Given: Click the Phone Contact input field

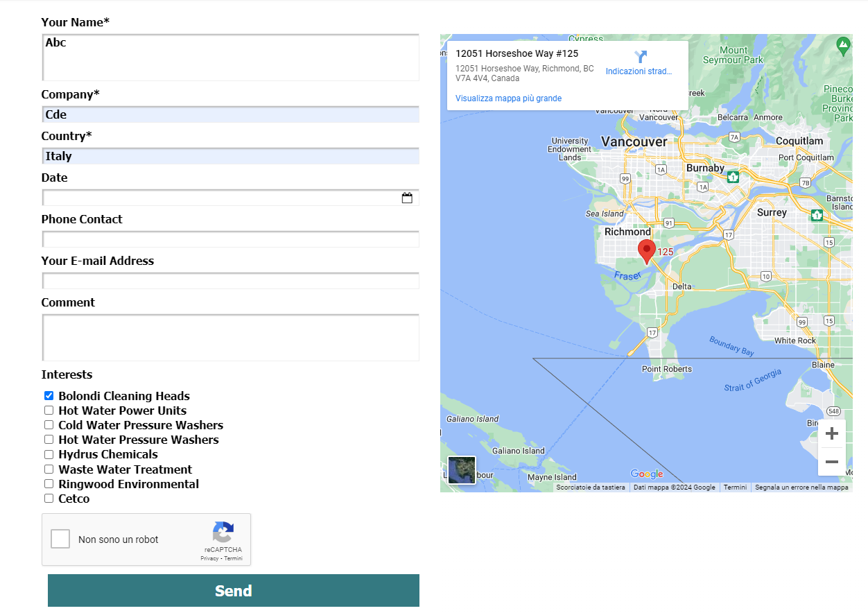Looking at the screenshot, I should [x=231, y=239].
